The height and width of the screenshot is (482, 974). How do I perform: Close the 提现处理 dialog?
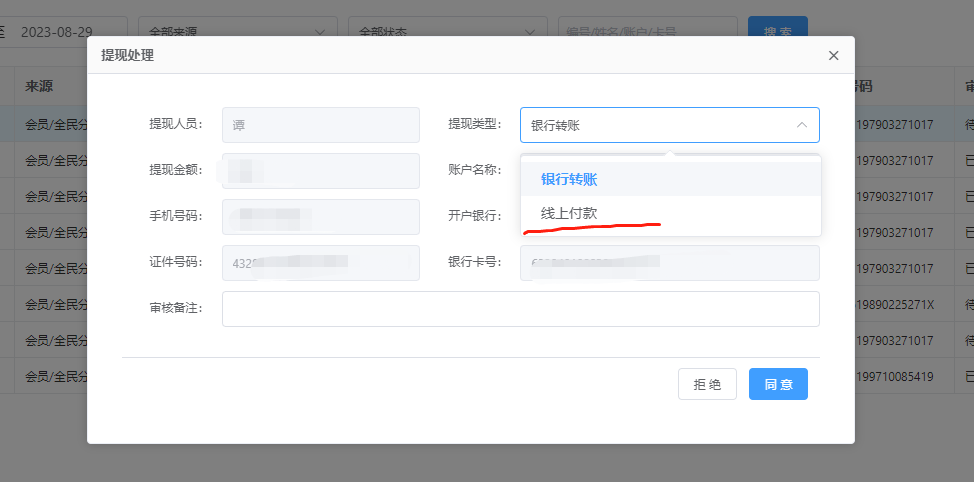tap(833, 56)
